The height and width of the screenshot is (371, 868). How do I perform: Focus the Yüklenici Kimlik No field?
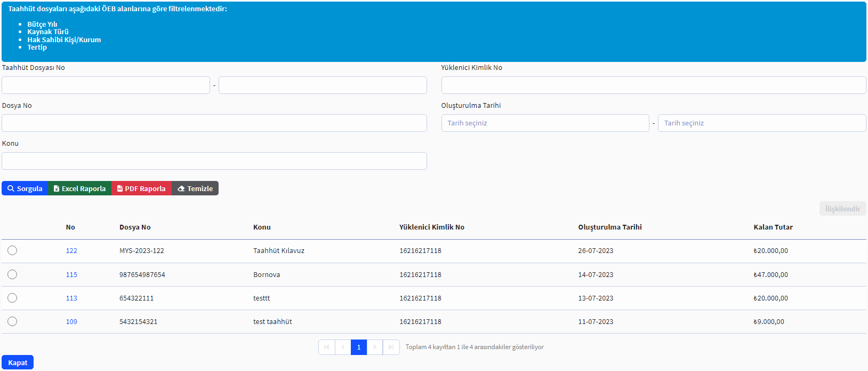pyautogui.click(x=653, y=85)
